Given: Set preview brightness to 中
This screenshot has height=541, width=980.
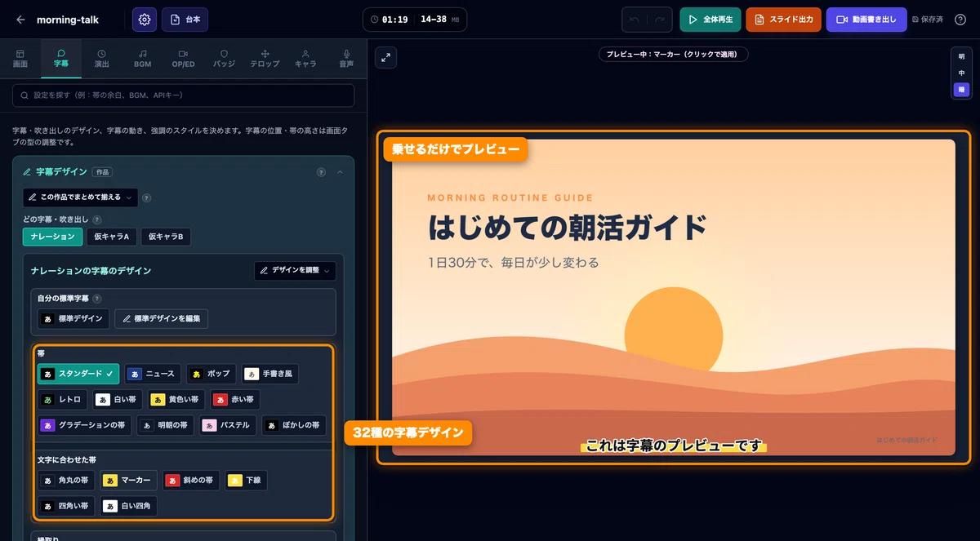Looking at the screenshot, I should pyautogui.click(x=961, y=73).
